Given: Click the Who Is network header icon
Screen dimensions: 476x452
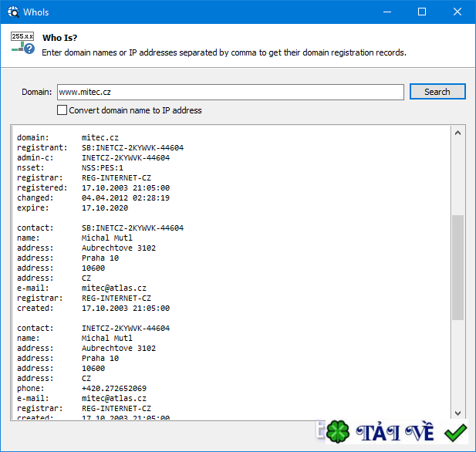Looking at the screenshot, I should (22, 43).
